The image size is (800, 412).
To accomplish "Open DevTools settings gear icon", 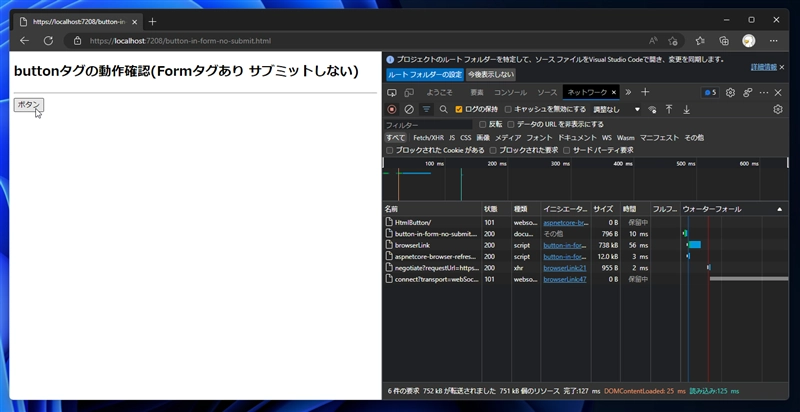I will click(730, 92).
